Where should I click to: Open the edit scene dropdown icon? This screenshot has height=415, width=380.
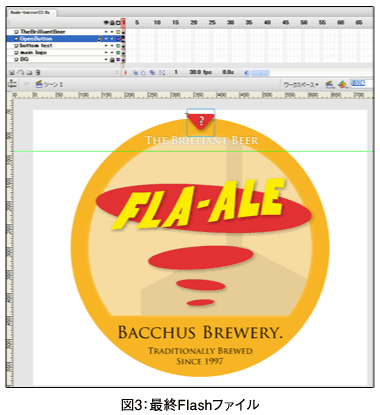(330, 84)
